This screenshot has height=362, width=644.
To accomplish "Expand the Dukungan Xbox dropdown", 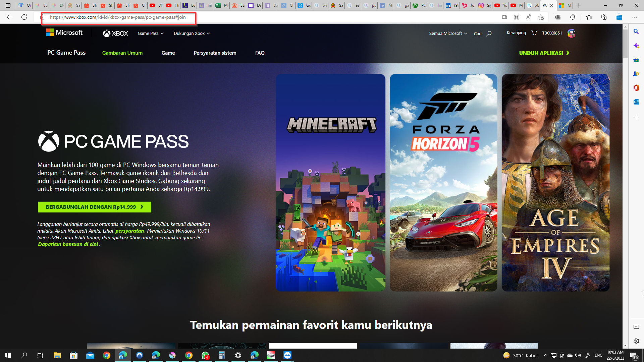I will pyautogui.click(x=192, y=33).
